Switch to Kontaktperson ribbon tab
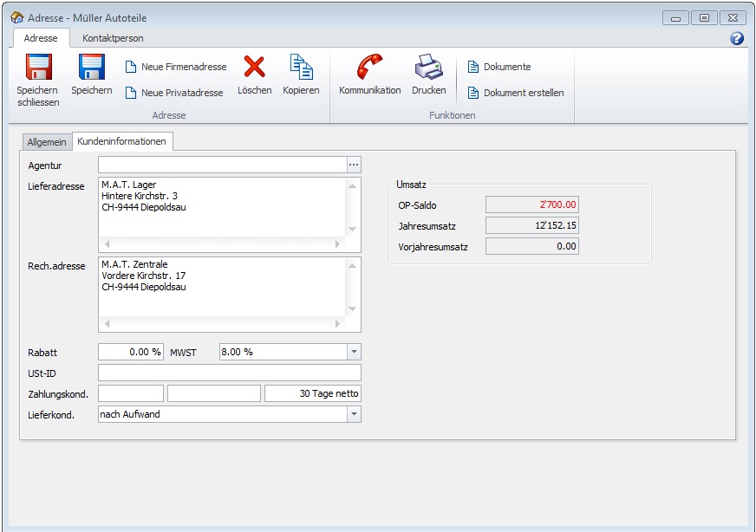Screen dimensions: 756x532 point(113,38)
